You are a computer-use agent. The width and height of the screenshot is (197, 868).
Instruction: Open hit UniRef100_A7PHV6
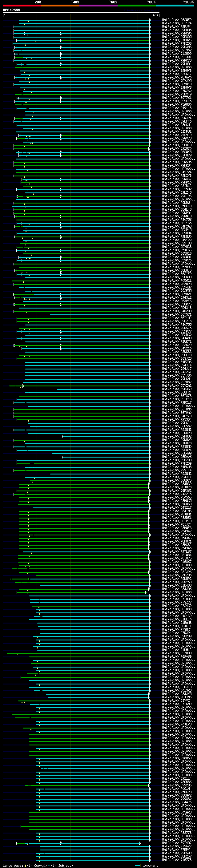click(x=177, y=40)
